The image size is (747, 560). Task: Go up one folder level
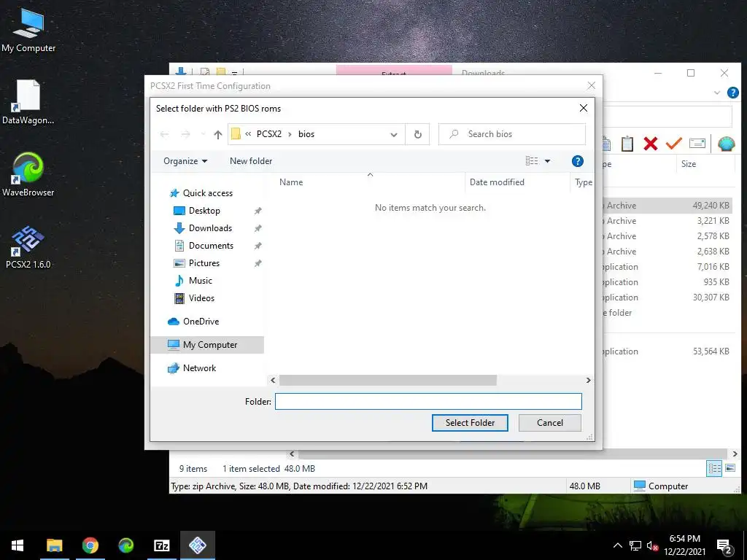[217, 135]
